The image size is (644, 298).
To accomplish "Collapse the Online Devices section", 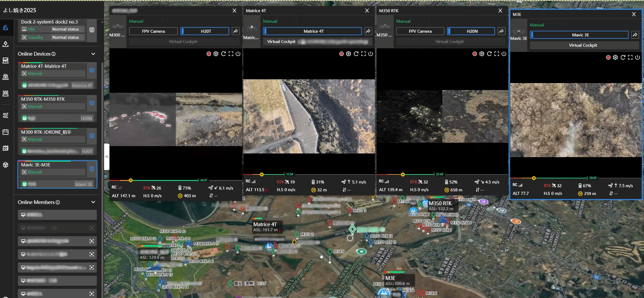I will point(93,54).
